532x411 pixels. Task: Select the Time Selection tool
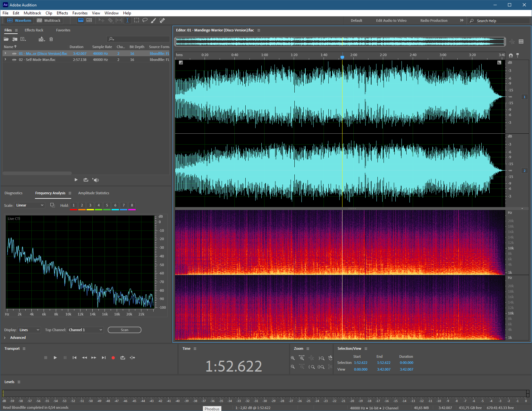pos(127,20)
